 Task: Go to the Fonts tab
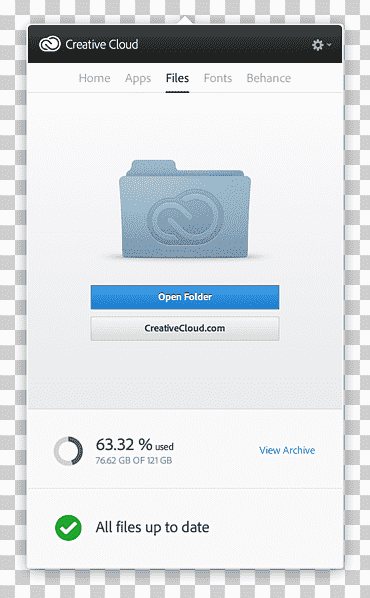click(218, 78)
